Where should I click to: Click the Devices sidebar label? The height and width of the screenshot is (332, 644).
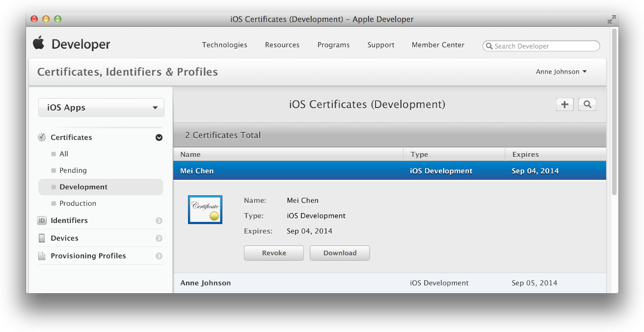click(x=64, y=238)
